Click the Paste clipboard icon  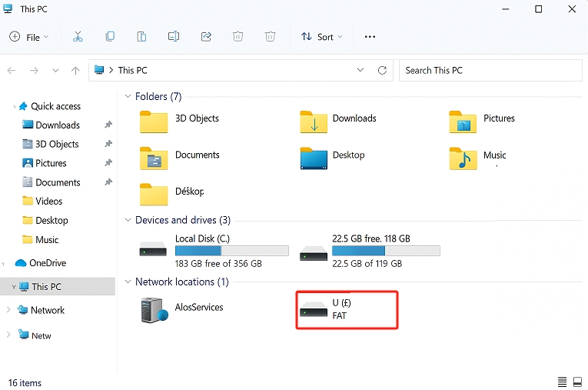click(x=141, y=36)
